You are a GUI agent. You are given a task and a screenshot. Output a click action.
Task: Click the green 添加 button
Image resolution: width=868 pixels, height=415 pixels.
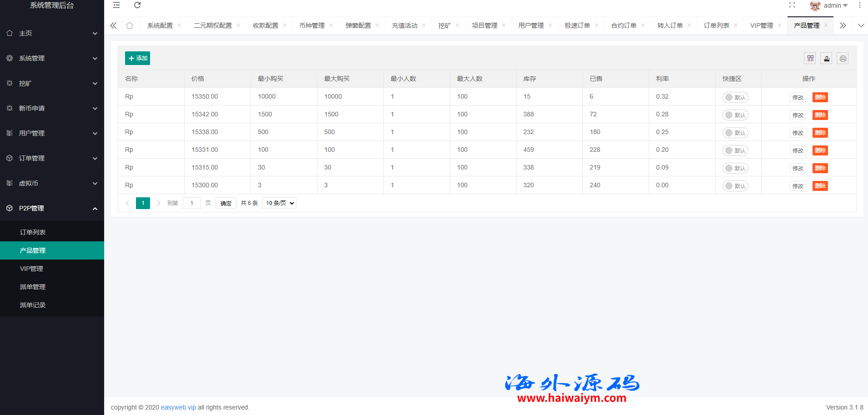137,58
